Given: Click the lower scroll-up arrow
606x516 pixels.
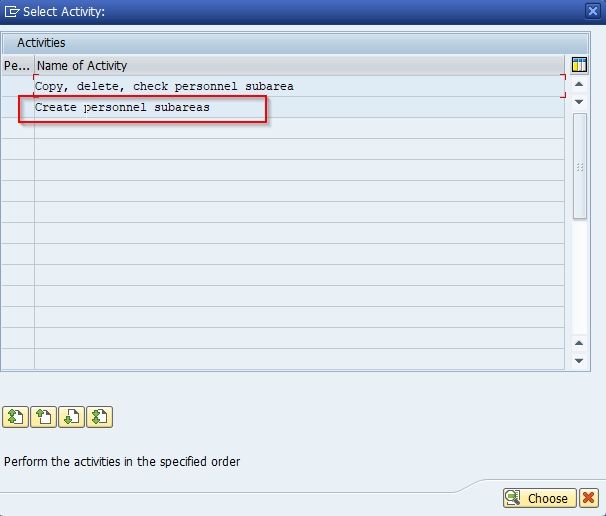Looking at the screenshot, I should (579, 343).
